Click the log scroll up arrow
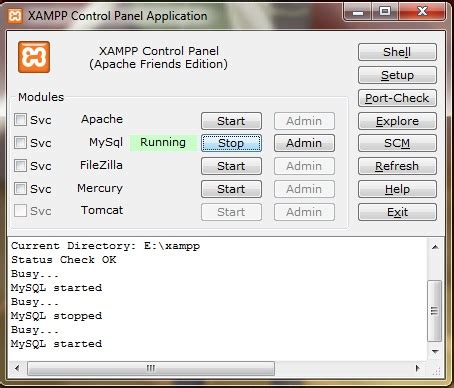 click(435, 247)
